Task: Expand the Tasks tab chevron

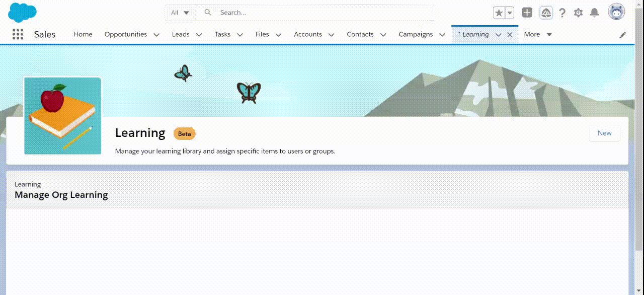Action: (x=240, y=35)
